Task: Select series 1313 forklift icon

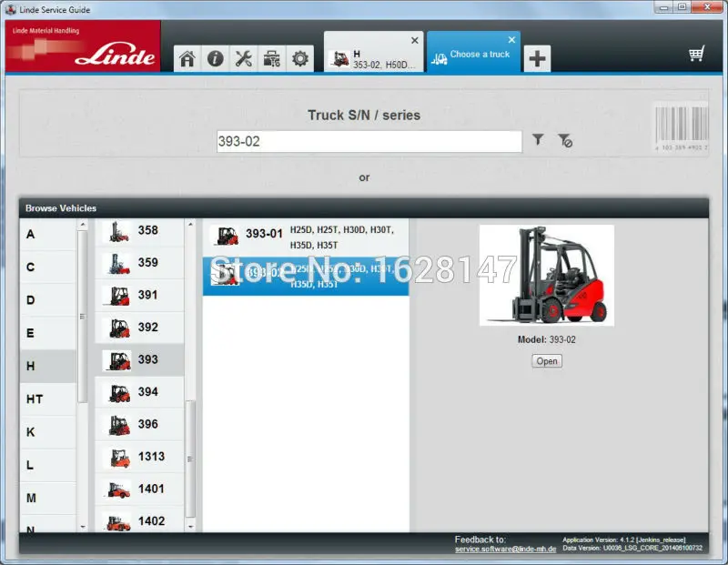Action: coord(120,458)
